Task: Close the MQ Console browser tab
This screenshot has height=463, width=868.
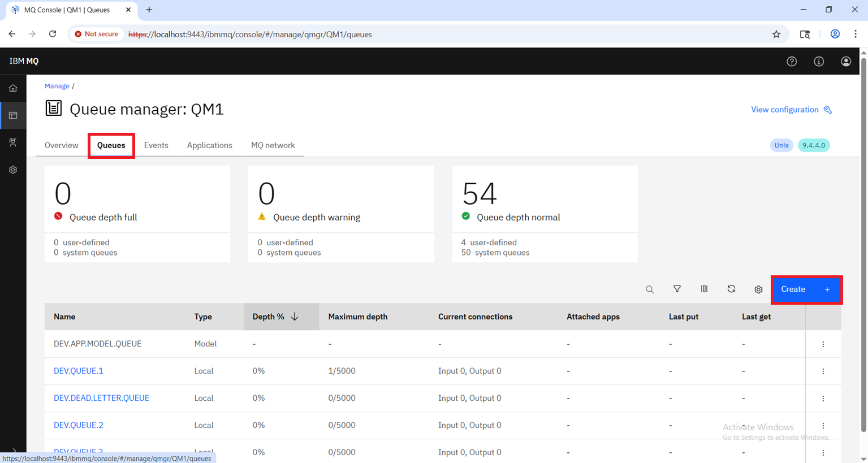Action: point(128,10)
